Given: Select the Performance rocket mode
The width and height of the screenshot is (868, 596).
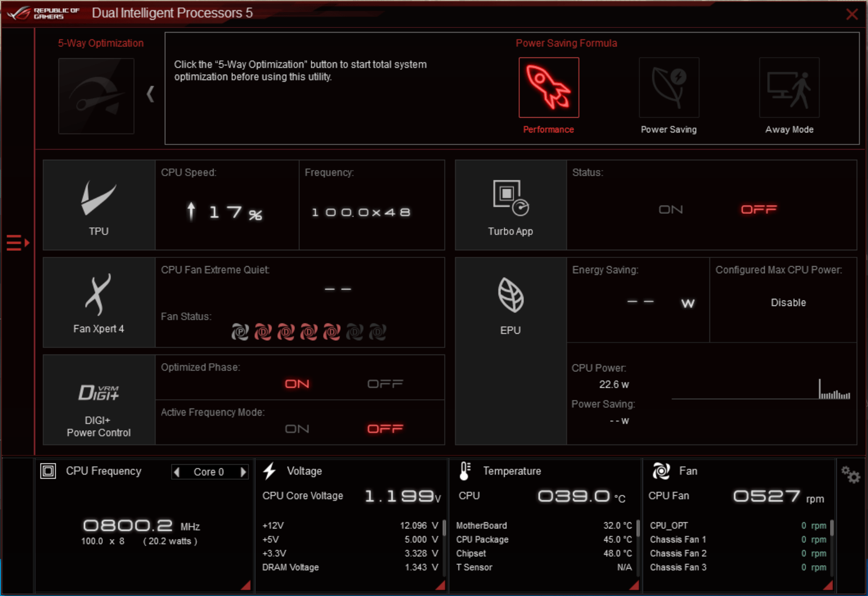Looking at the screenshot, I should click(x=548, y=87).
